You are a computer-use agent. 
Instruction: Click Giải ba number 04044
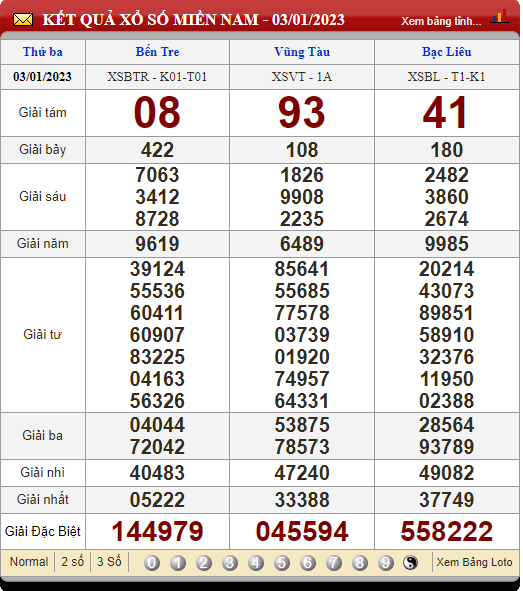click(x=157, y=425)
